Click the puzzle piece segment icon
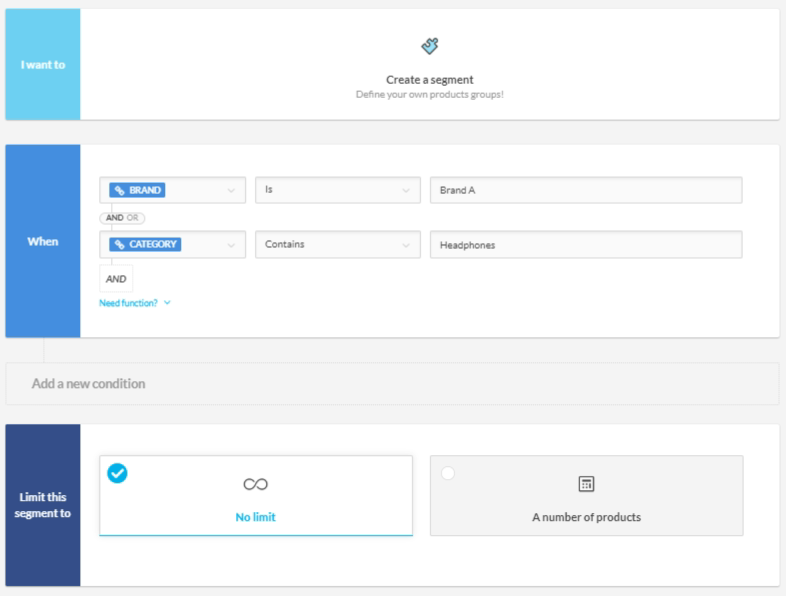786x596 pixels. tap(430, 46)
